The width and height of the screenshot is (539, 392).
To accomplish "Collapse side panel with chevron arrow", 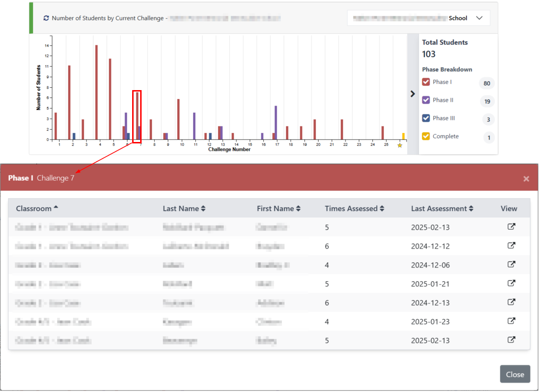I will click(413, 94).
